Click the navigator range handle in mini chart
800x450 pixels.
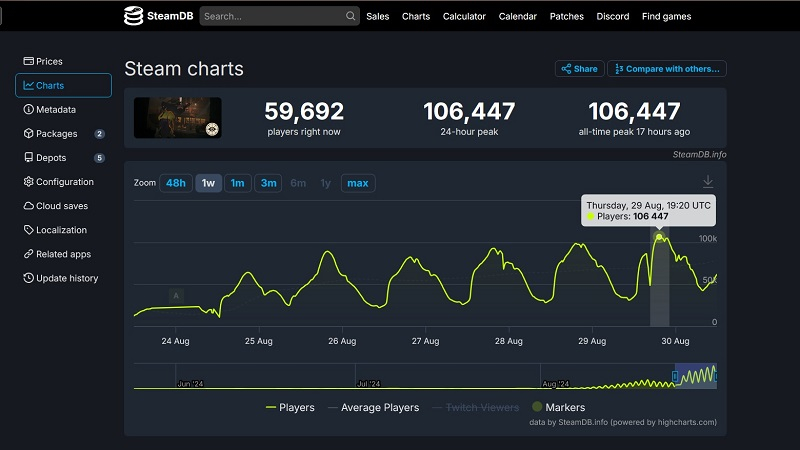point(675,376)
